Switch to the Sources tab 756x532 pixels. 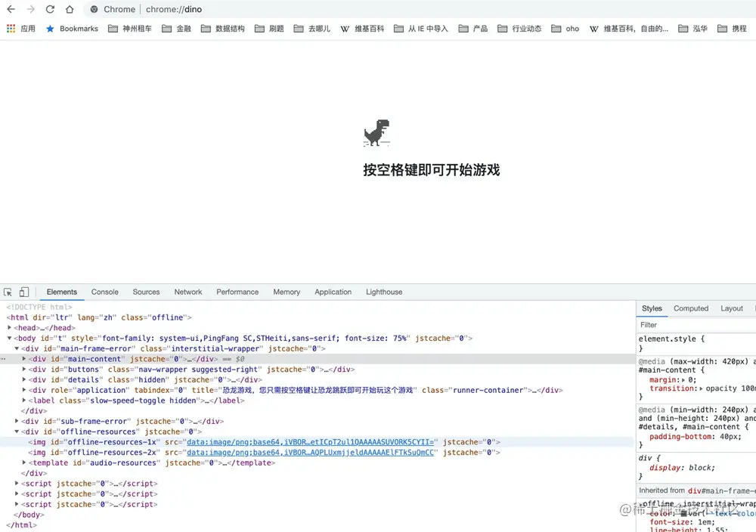pos(146,292)
